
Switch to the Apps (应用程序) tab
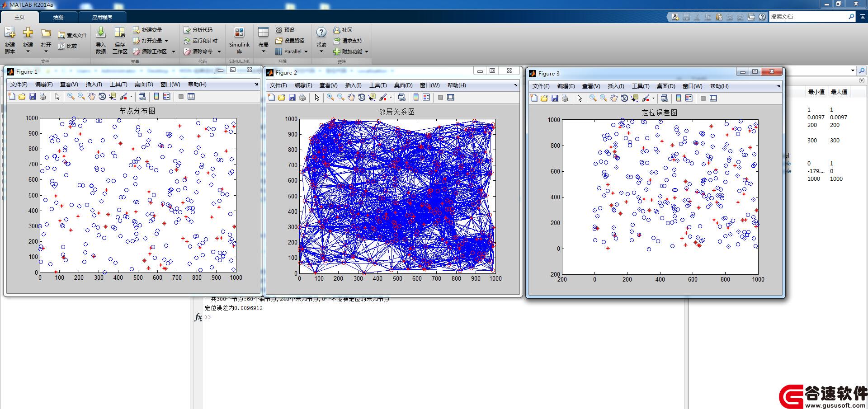[x=102, y=17]
